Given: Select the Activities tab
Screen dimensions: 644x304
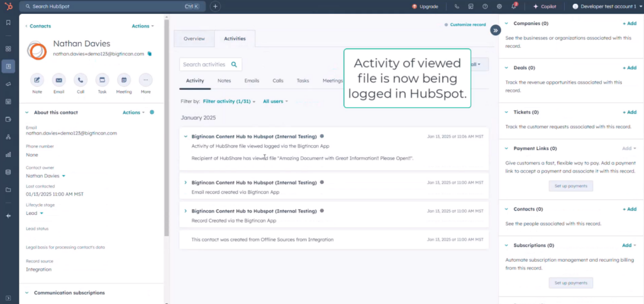Looking at the screenshot, I should (235, 38).
